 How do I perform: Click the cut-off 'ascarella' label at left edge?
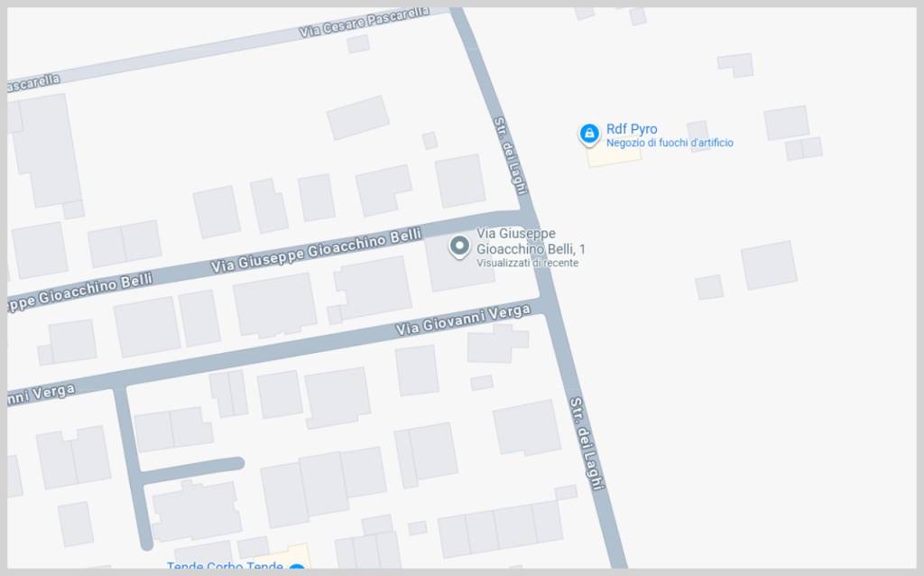[33, 83]
